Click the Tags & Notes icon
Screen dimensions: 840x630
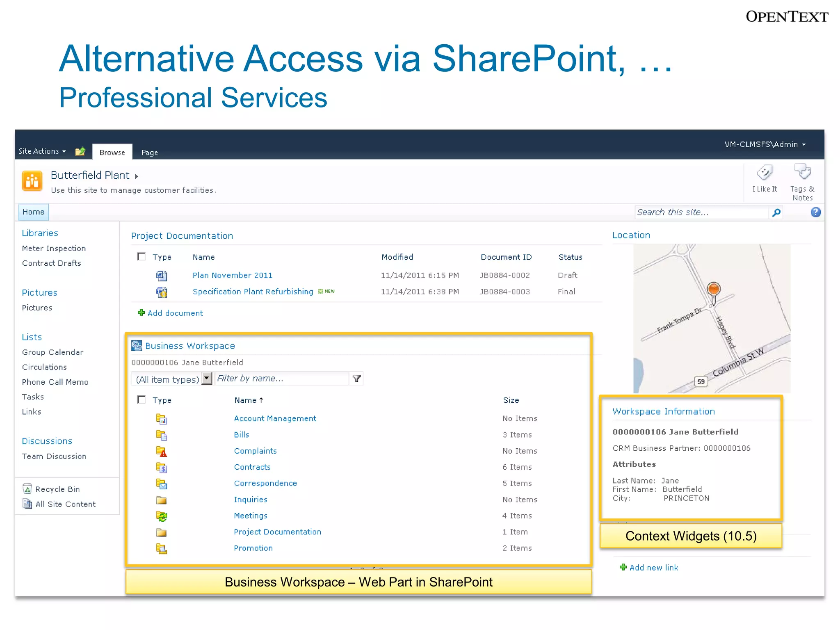click(x=803, y=171)
